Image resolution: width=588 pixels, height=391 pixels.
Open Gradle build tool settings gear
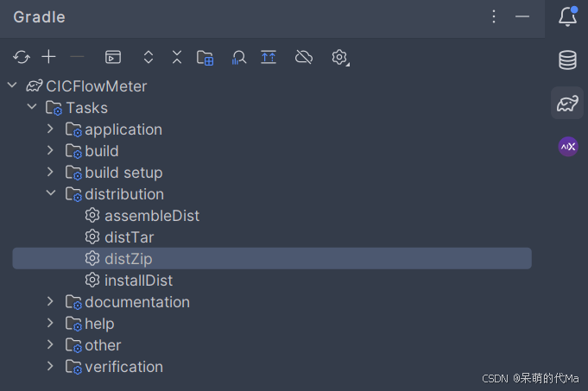(340, 58)
